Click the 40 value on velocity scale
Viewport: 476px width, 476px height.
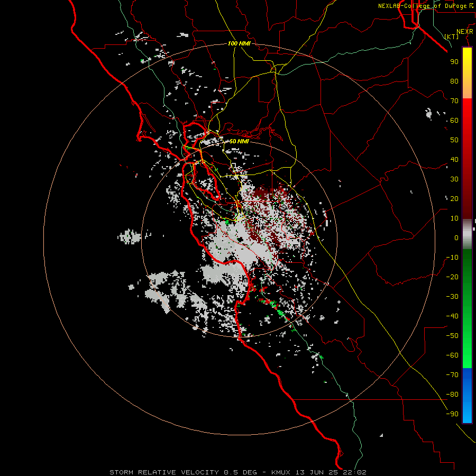(x=454, y=160)
